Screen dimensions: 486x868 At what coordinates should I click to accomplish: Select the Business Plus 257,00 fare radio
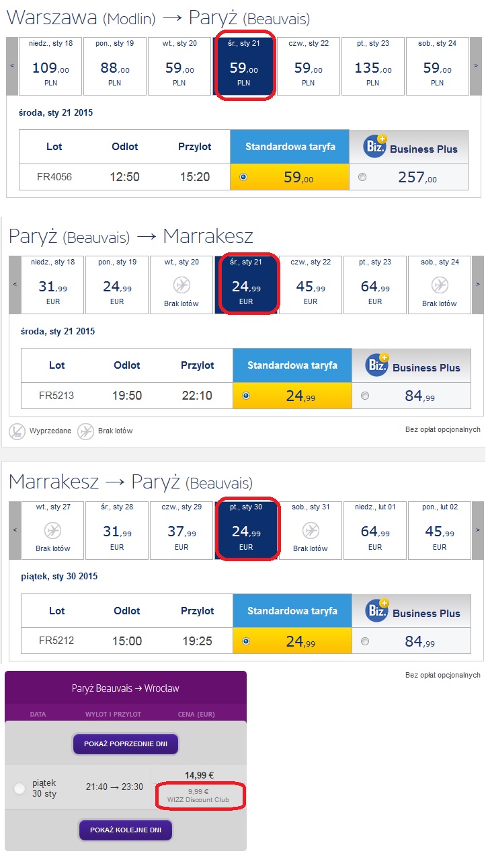coord(363,178)
